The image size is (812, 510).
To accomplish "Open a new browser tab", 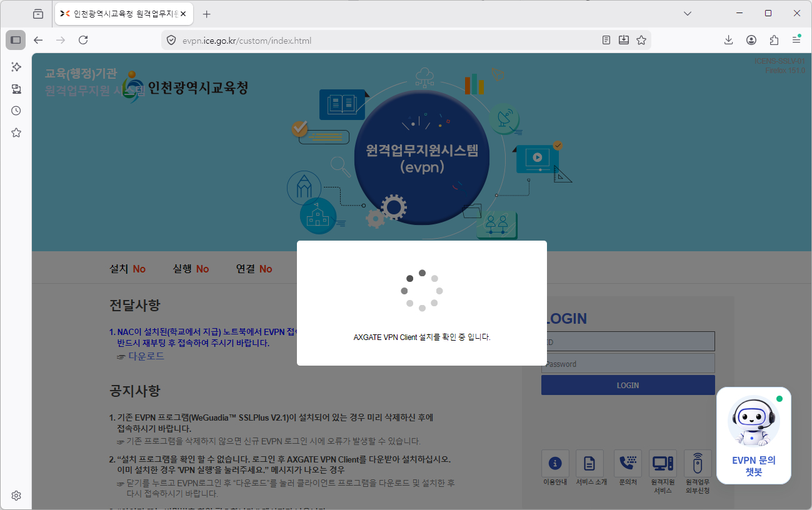I will [x=207, y=14].
